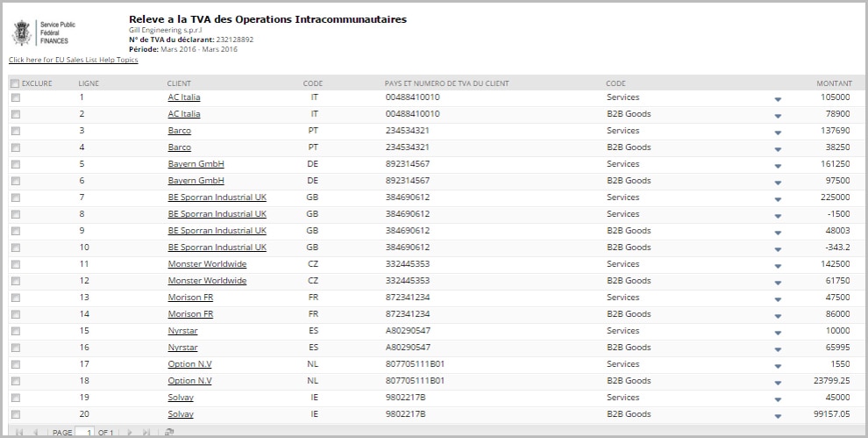This screenshot has width=868, height=438.
Task: Check the exclude box for line 10
Action: coord(16,248)
